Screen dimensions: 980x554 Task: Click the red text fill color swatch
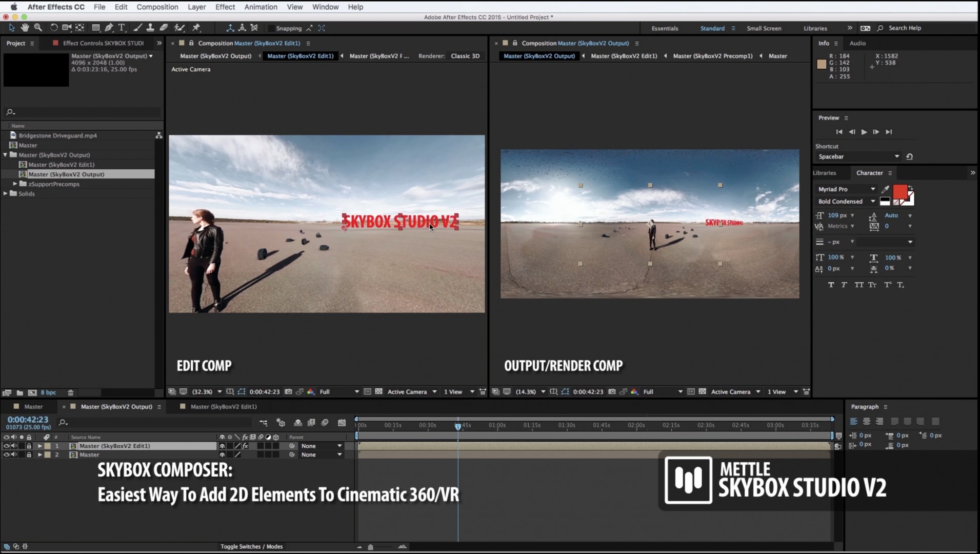click(900, 192)
